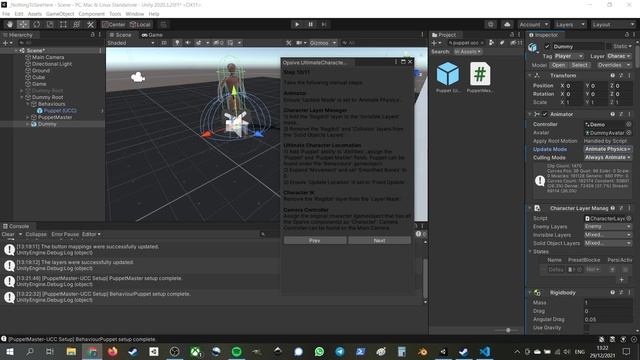Start Play mode
640x360 pixels.
click(x=297, y=24)
